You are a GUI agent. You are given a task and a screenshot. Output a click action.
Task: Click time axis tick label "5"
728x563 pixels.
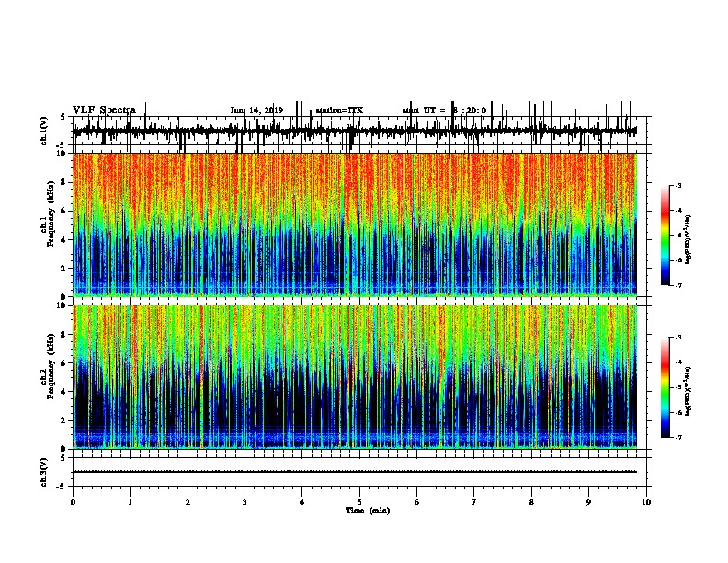point(359,502)
